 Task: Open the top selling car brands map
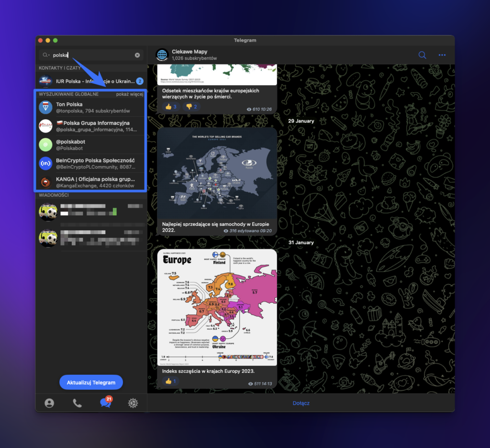217,173
